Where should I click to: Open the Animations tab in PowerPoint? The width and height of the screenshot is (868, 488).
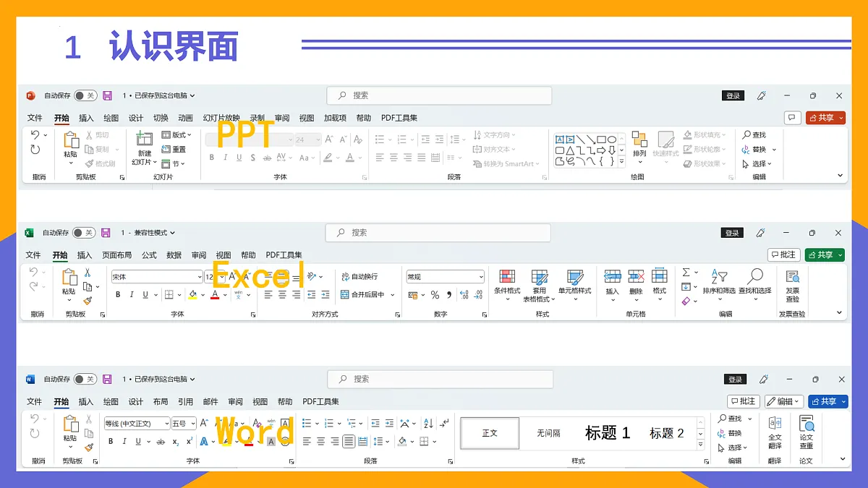185,118
